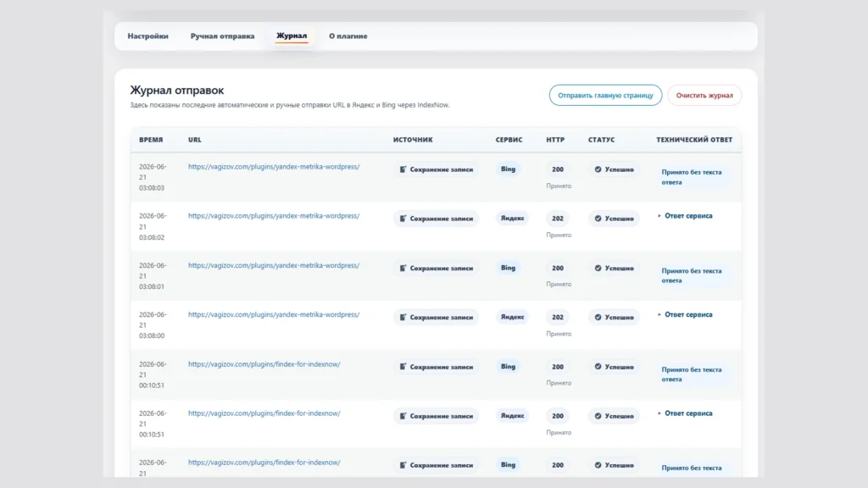Click edit icon in bottom row Сохранение записи
This screenshot has height=488, width=868.
(403, 465)
